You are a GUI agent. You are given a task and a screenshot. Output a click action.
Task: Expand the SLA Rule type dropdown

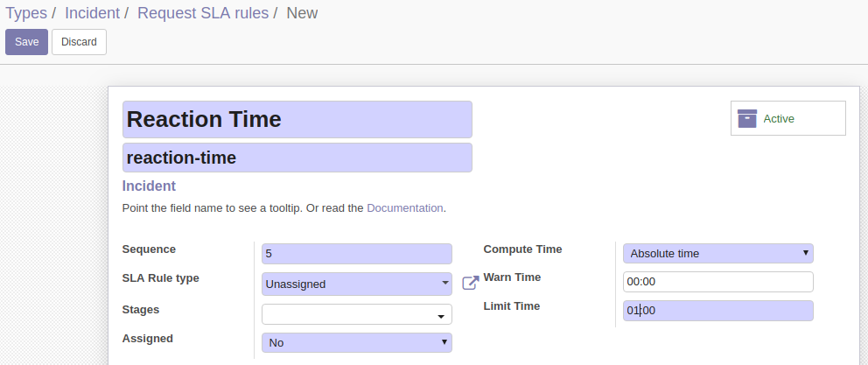click(357, 284)
